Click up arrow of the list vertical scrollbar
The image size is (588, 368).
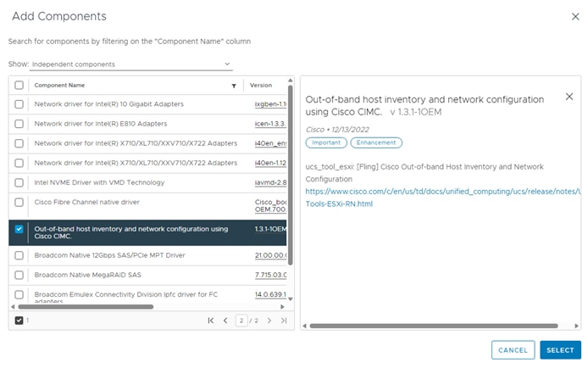(291, 81)
